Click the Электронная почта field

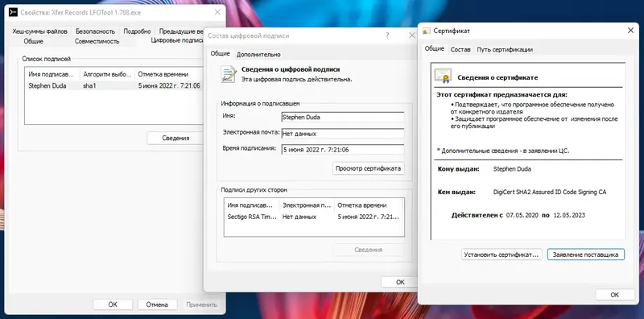[x=343, y=134]
